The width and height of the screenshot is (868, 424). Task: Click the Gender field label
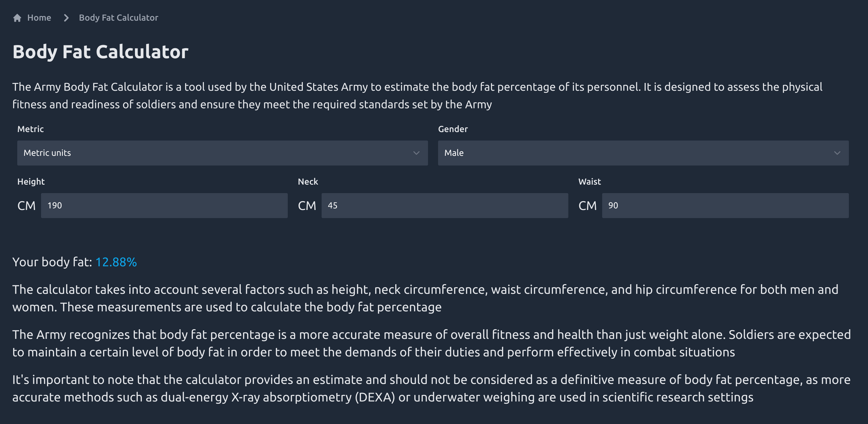click(x=453, y=129)
